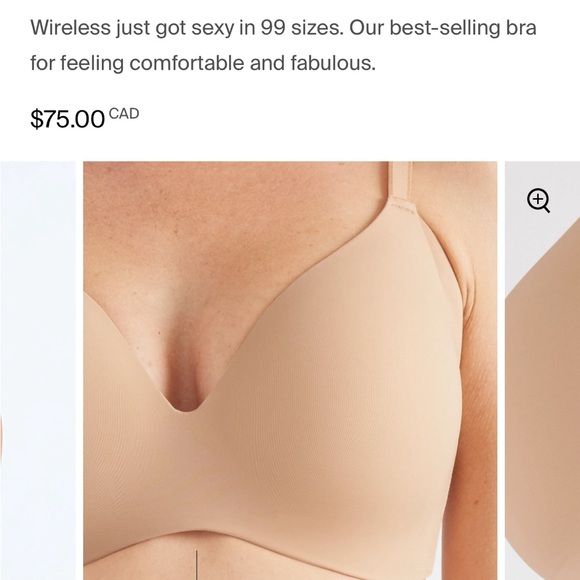Click the CAD currency label

pos(124,114)
